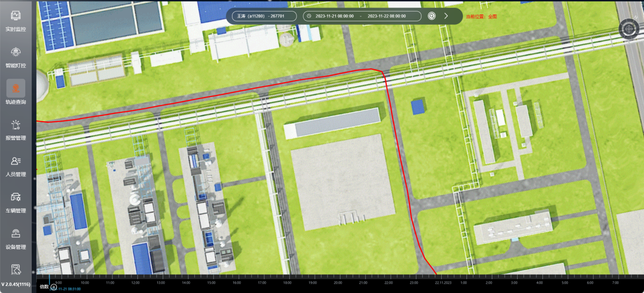644x293 pixels.
Task: Open end date 2023-11-22 08:00:00 picker
Action: tap(387, 16)
